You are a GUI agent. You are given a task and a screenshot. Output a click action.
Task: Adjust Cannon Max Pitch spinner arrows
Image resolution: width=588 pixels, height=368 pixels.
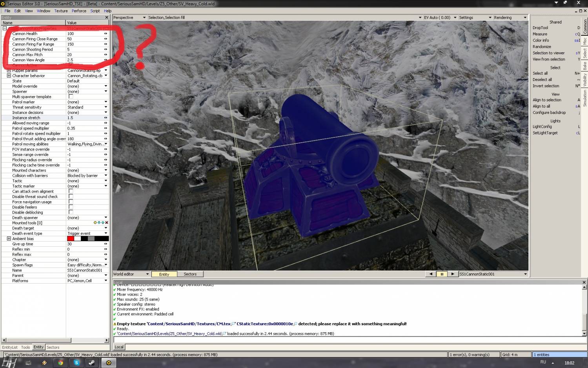tap(106, 55)
